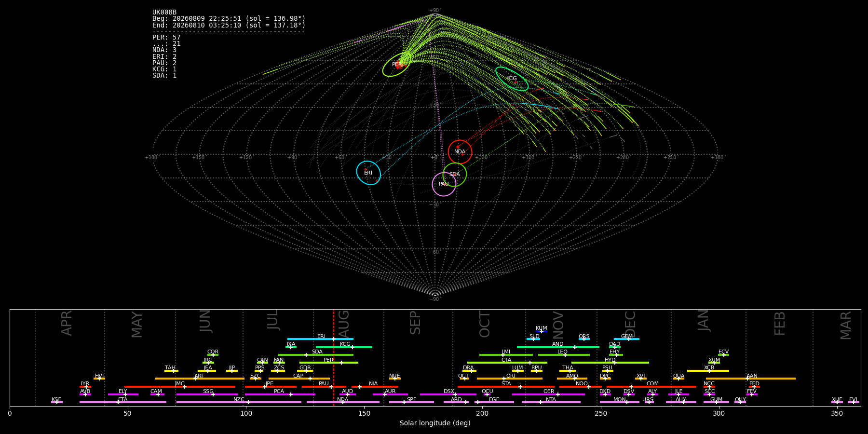Click the pink PAU radiant circle
Screen dimensions: 868x434
pyautogui.click(x=444, y=184)
